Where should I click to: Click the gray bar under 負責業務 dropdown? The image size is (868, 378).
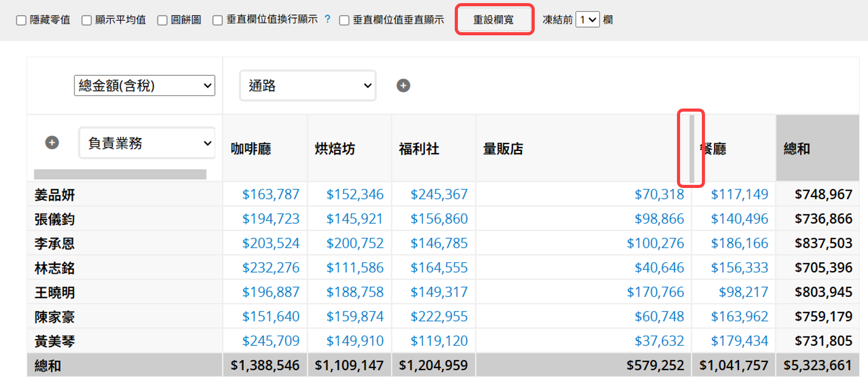coord(120,174)
